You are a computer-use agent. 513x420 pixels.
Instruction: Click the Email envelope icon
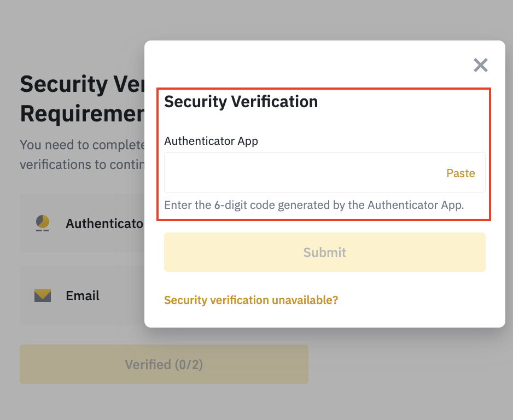click(x=43, y=295)
